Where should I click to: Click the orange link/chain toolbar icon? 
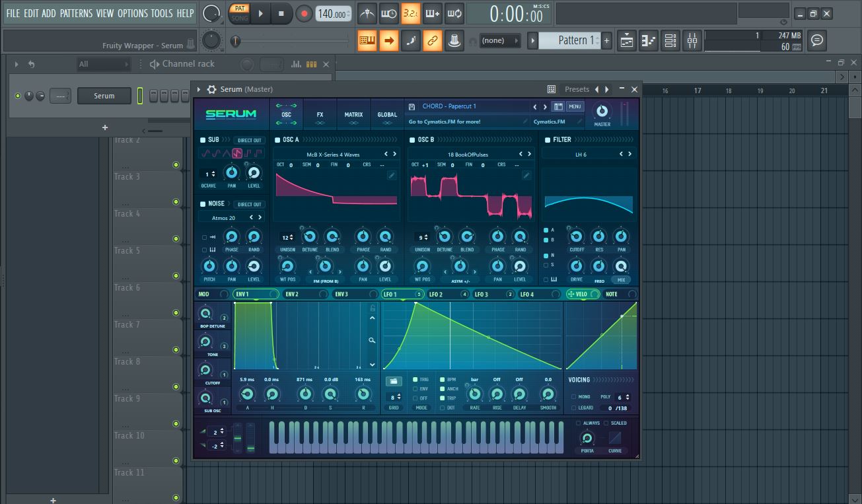click(x=433, y=40)
